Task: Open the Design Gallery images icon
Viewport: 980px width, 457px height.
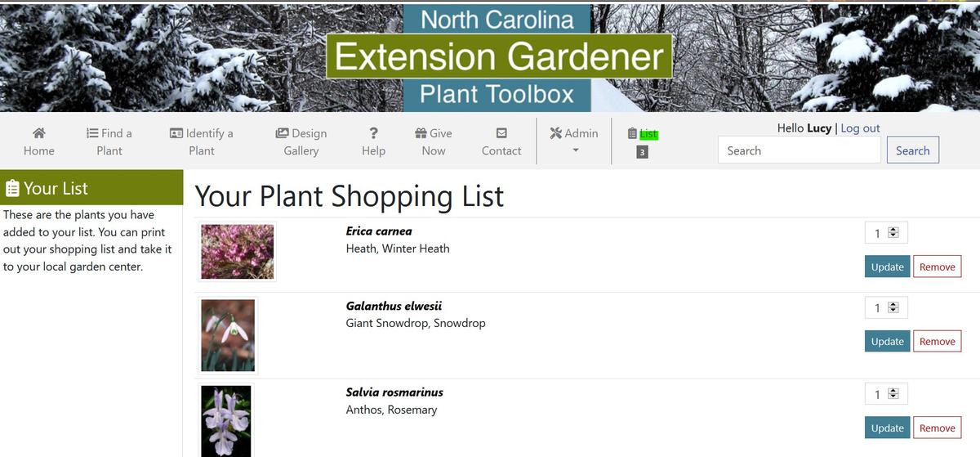Action: (282, 133)
